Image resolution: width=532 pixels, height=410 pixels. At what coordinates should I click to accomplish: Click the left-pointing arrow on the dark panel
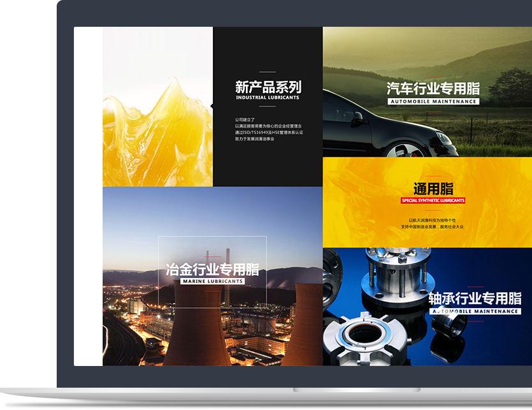click(212, 106)
